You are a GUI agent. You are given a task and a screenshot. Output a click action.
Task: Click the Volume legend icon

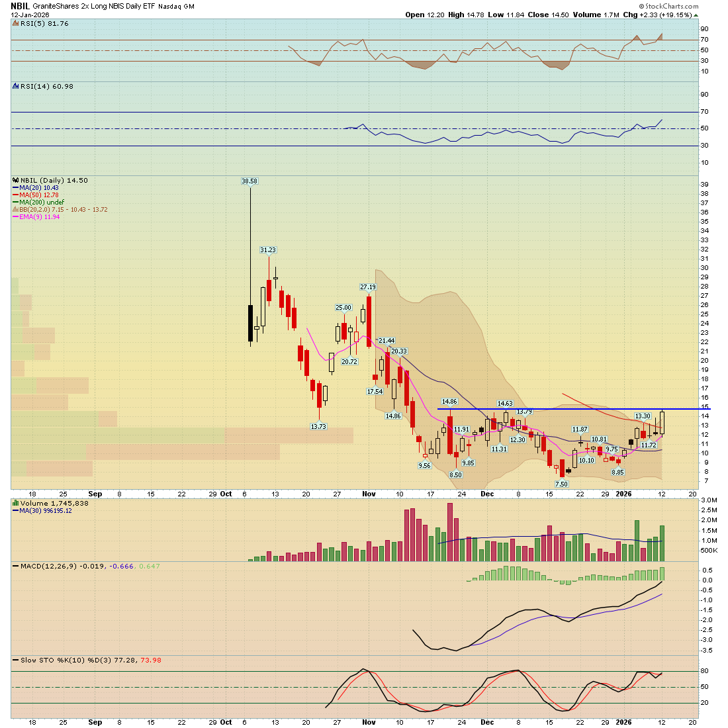(15, 503)
